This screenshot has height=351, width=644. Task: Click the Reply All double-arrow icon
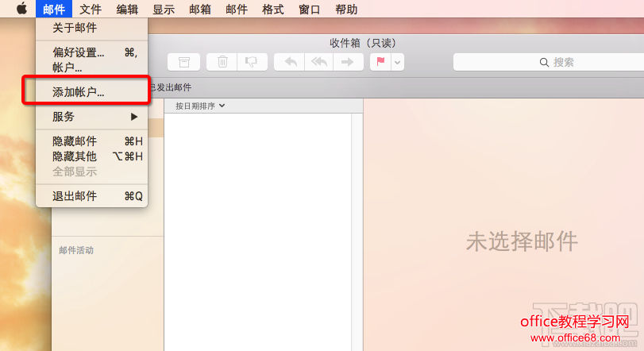[x=319, y=62]
